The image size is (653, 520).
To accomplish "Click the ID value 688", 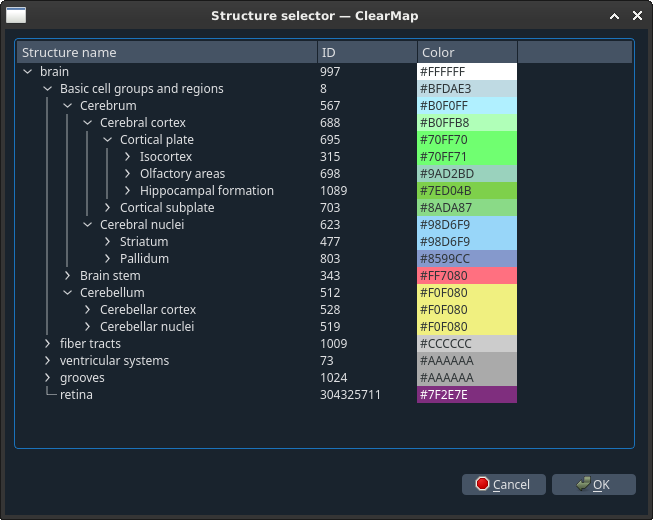I will (330, 123).
